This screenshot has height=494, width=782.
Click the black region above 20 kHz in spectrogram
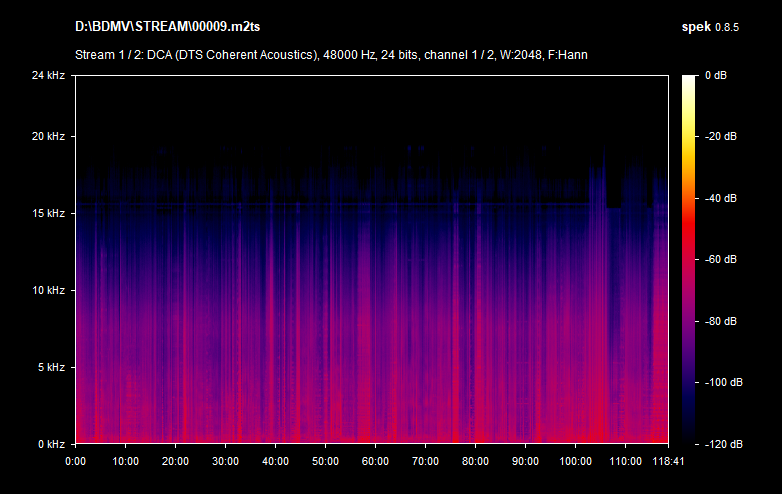point(370,105)
